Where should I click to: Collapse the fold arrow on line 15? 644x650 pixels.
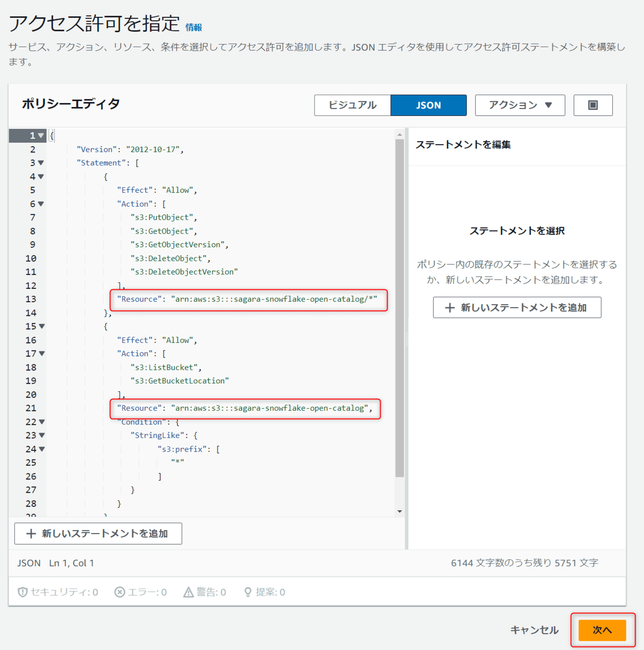coord(42,326)
